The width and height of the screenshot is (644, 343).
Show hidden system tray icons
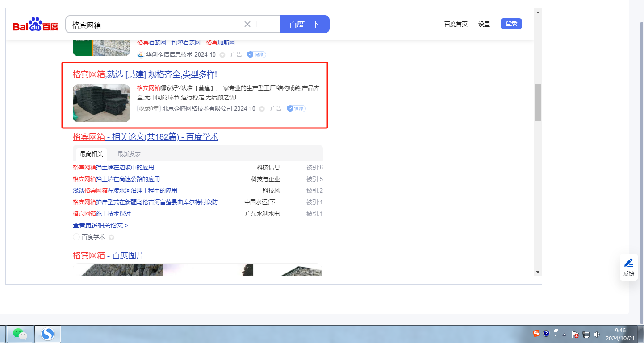coord(565,334)
